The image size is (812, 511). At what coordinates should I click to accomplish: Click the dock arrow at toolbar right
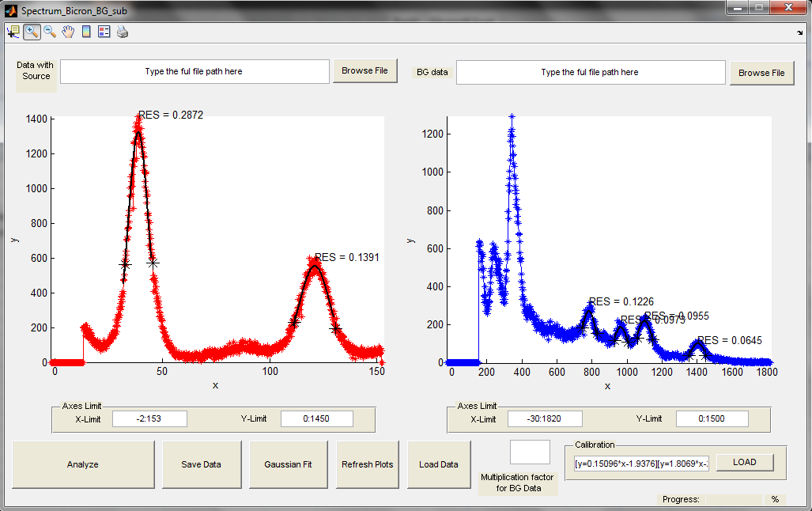[800, 32]
